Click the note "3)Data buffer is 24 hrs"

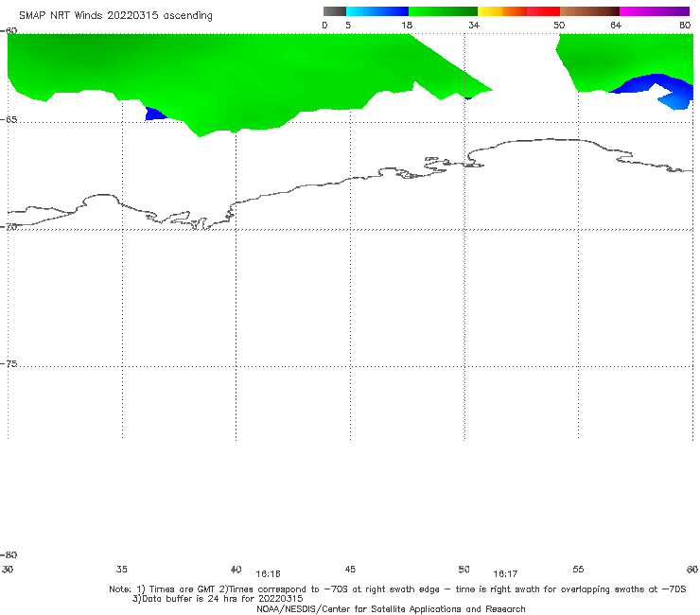pyautogui.click(x=218, y=599)
